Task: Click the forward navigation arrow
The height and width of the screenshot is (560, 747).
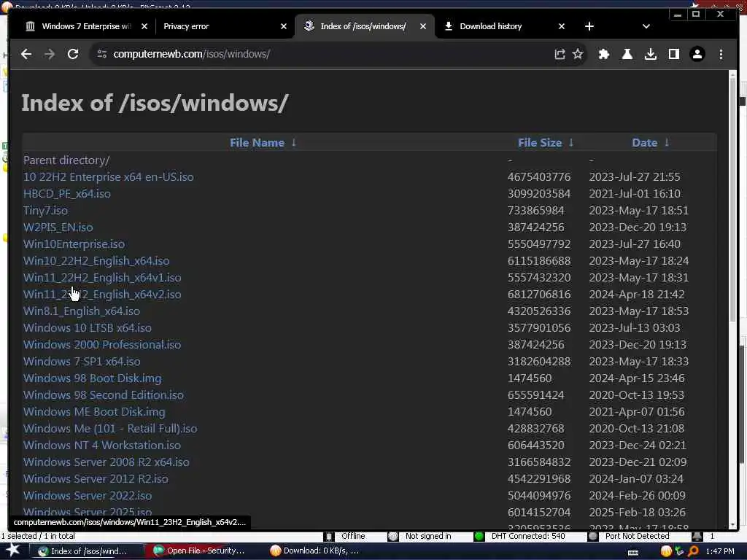Action: [x=50, y=54]
